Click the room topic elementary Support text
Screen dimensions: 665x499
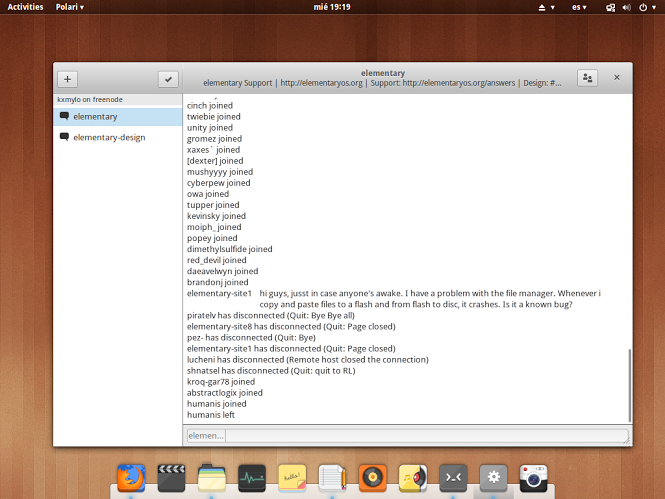click(x=382, y=83)
